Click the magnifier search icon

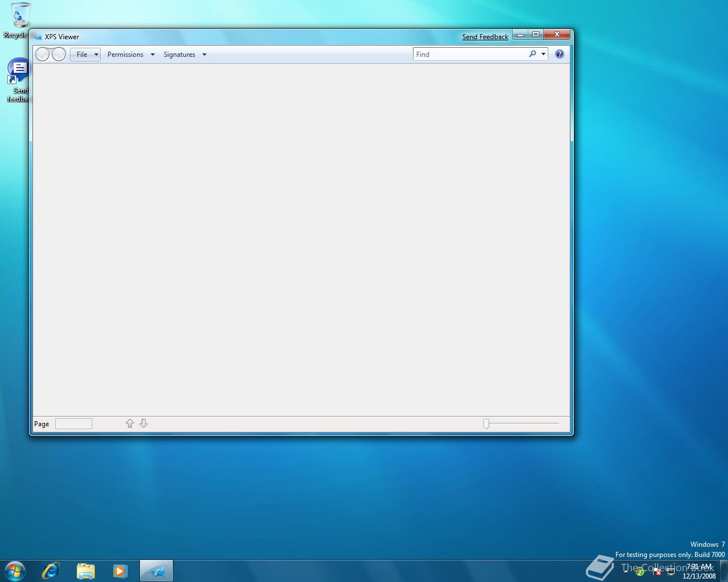[x=532, y=54]
